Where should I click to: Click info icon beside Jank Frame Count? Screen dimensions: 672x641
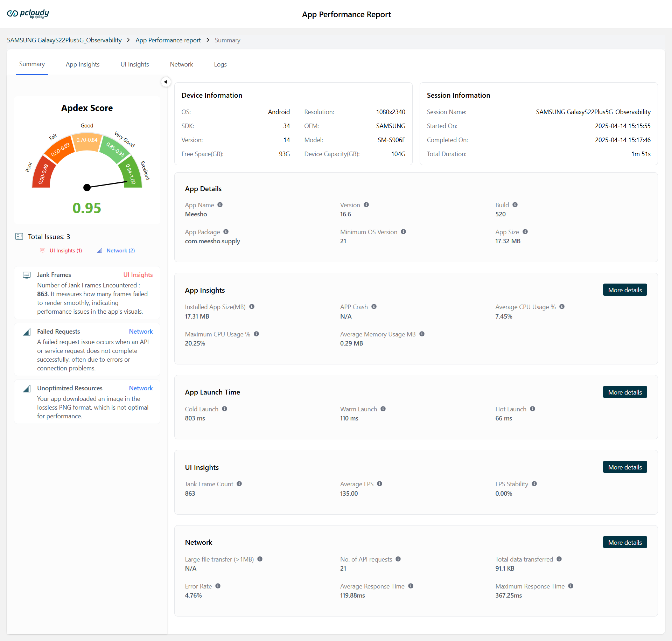click(239, 484)
